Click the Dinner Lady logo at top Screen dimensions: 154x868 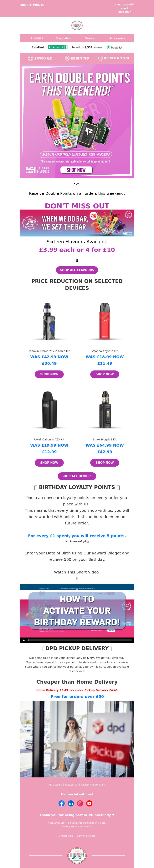[77, 25]
